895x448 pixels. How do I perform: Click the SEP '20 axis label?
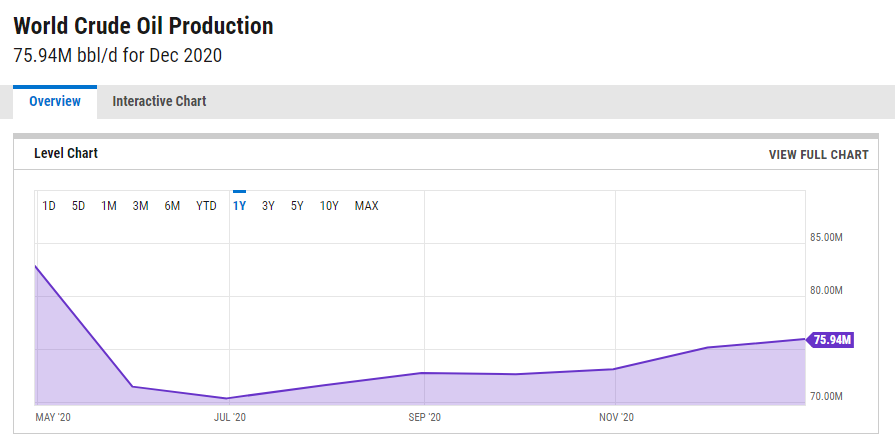[425, 417]
